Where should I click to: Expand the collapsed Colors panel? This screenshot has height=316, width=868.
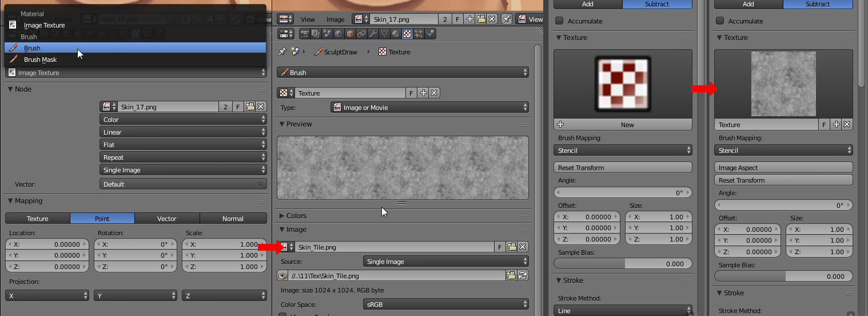[x=296, y=216]
